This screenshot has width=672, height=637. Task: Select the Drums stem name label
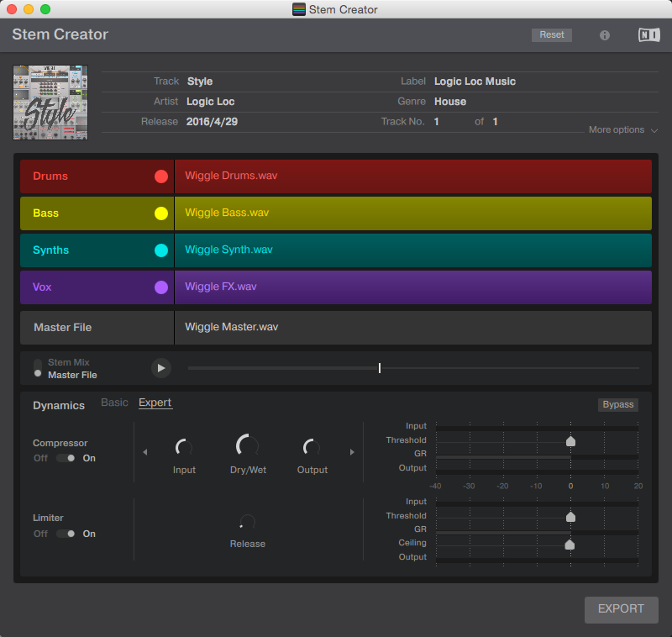[50, 176]
